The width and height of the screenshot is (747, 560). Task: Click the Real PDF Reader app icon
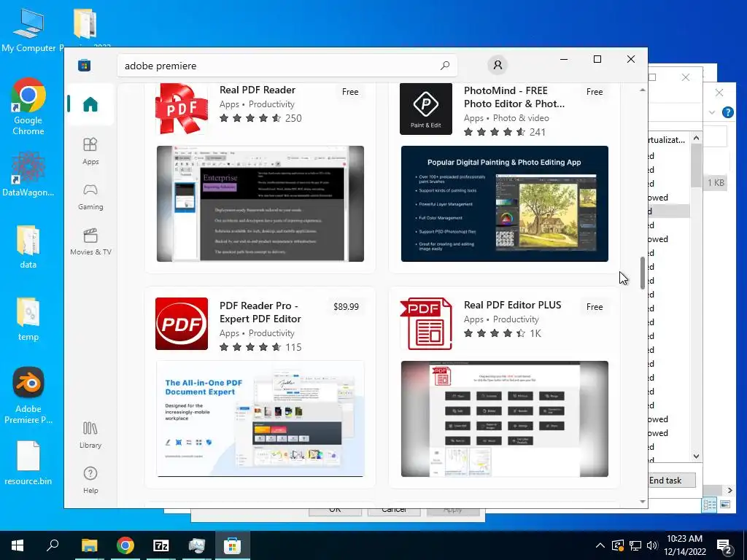[182, 109]
